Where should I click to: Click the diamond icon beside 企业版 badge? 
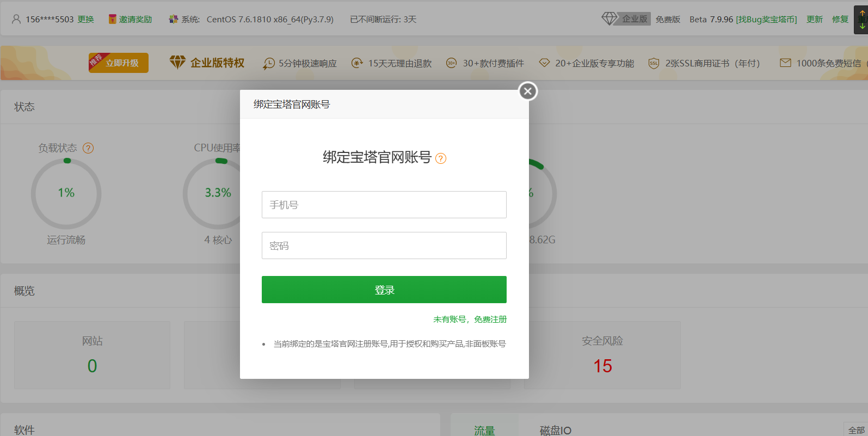tap(609, 19)
